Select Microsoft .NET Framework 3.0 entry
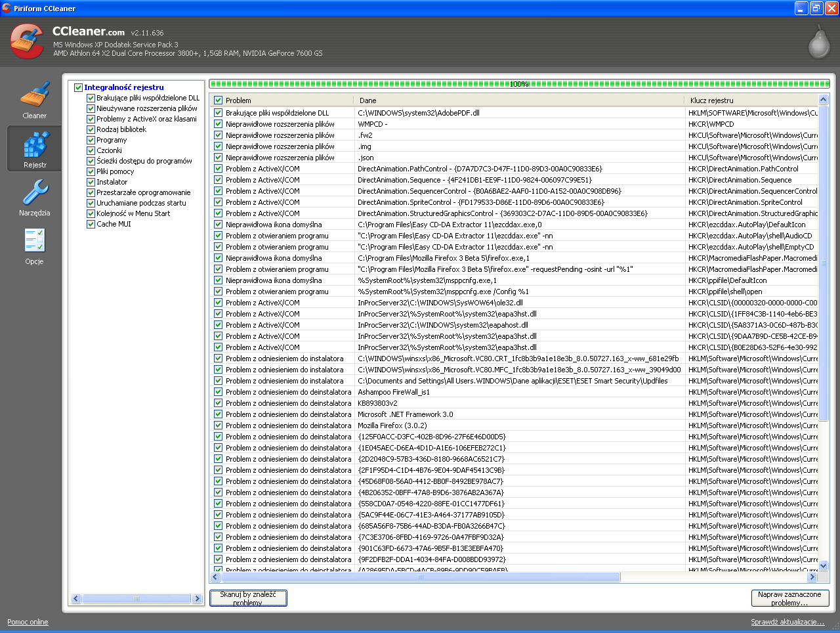The width and height of the screenshot is (840, 633). pos(405,414)
